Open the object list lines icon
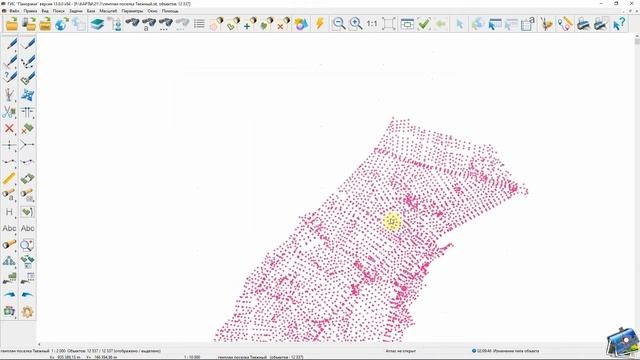The height and width of the screenshot is (360, 640). (x=199, y=24)
